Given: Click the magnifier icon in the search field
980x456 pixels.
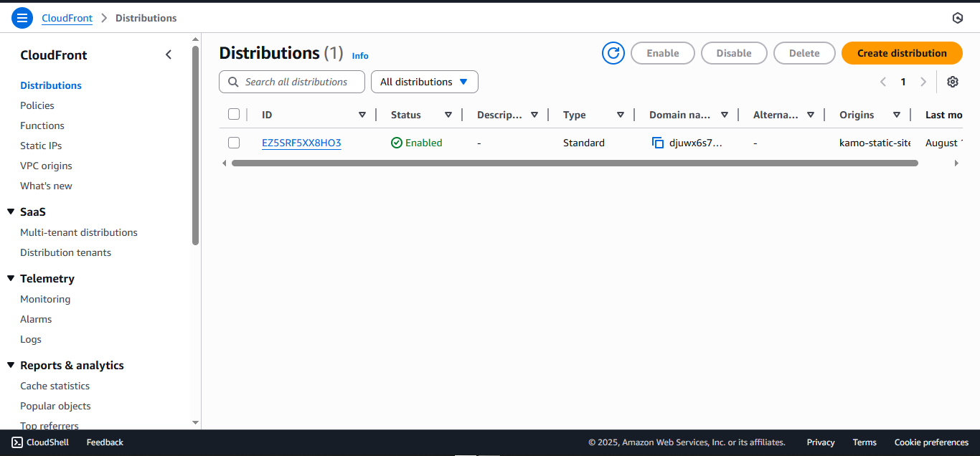Looking at the screenshot, I should point(233,82).
